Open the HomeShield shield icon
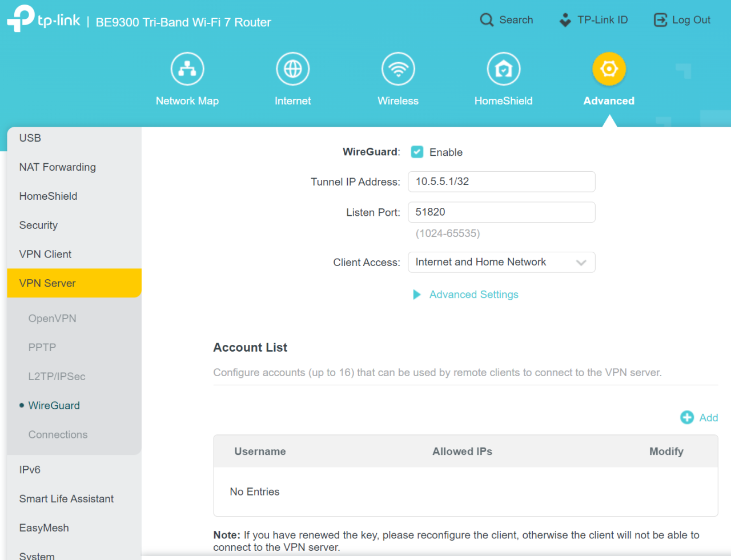Image resolution: width=731 pixels, height=560 pixels. point(503,69)
